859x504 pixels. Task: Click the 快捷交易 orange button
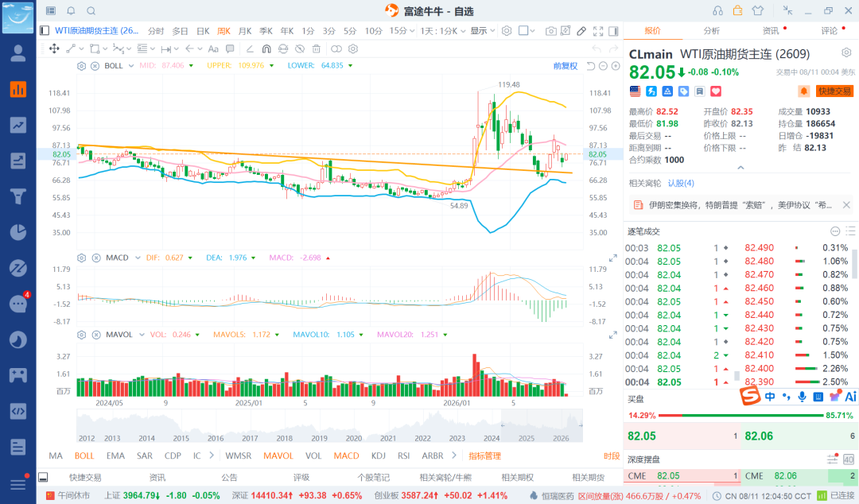tap(834, 91)
